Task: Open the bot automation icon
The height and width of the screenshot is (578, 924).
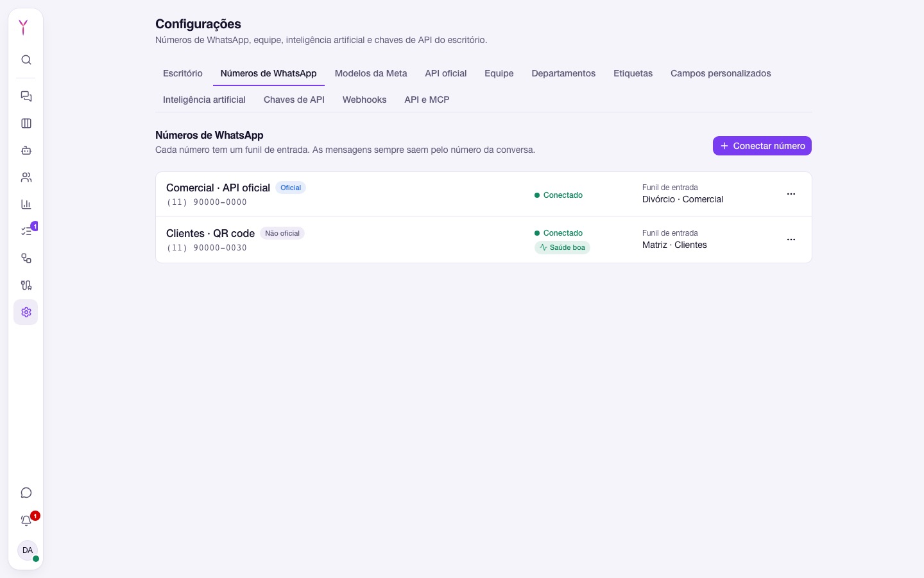Action: coord(26,150)
